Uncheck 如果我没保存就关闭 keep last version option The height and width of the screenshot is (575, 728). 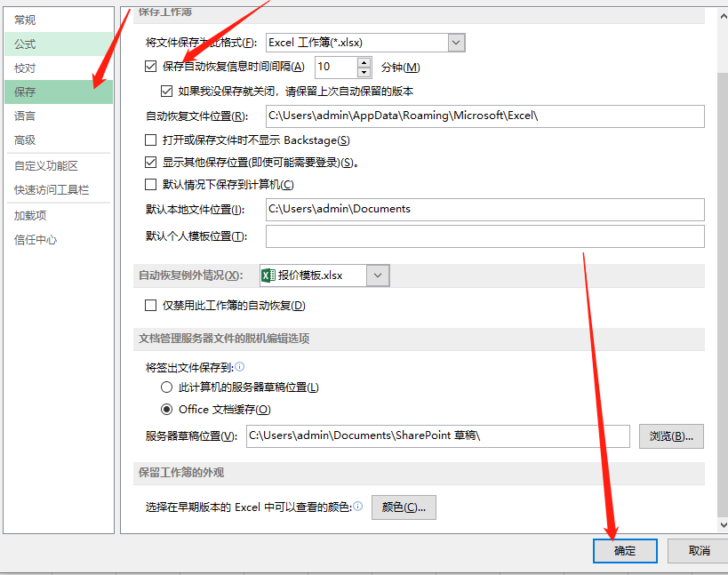167,91
